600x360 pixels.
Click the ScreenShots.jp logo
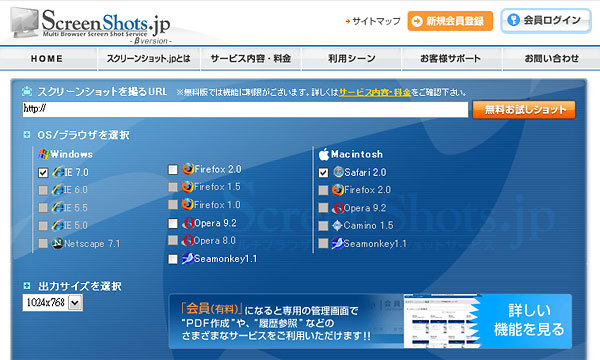point(91,25)
